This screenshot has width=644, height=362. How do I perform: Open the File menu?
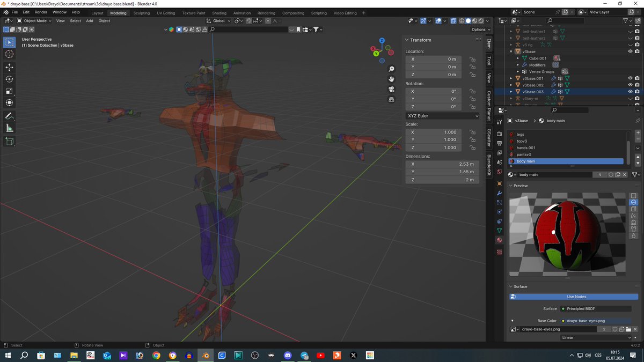click(x=14, y=12)
